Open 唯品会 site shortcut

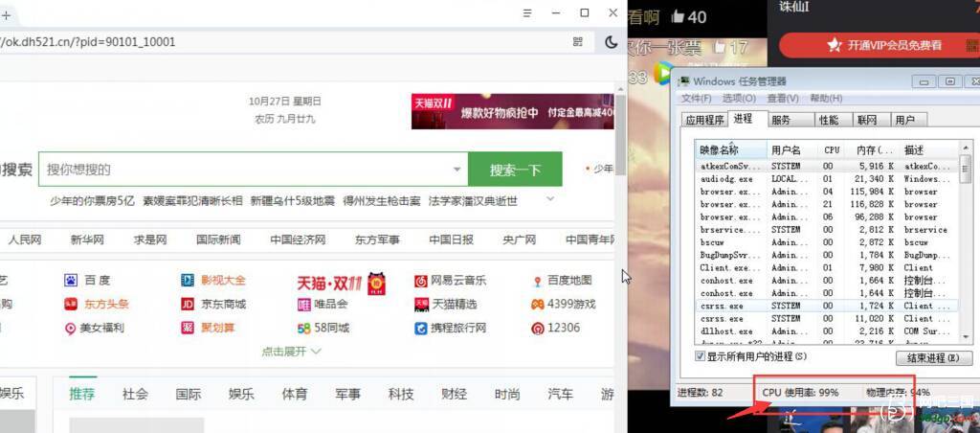click(323, 304)
